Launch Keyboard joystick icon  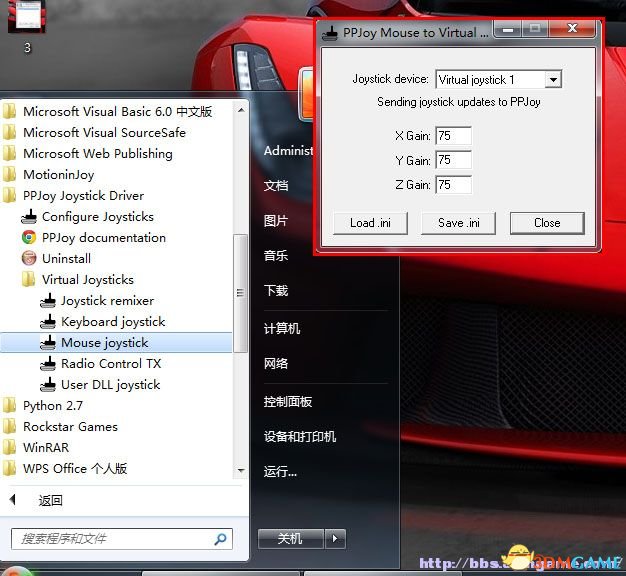pyautogui.click(x=48, y=322)
